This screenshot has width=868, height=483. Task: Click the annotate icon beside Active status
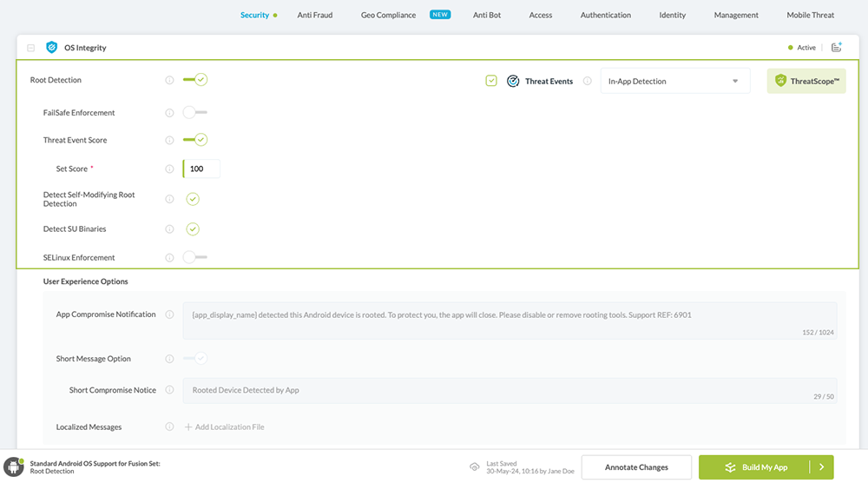(x=836, y=48)
